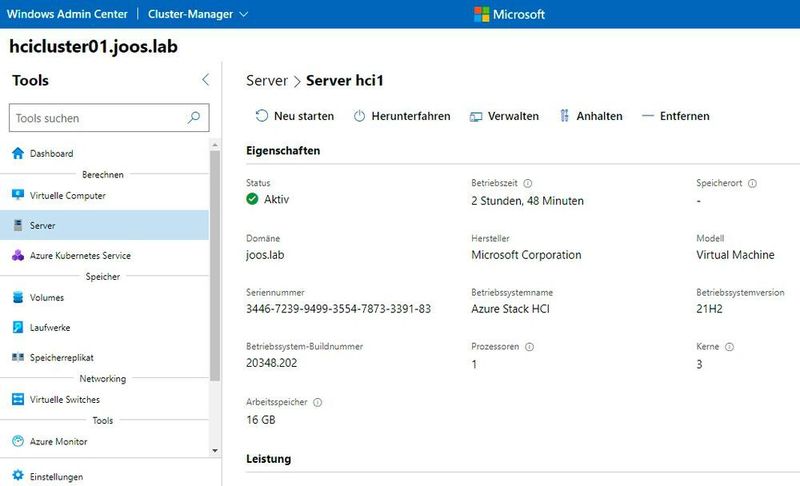This screenshot has width=800, height=486.
Task: Click the Virtual Machine model value
Action: (735, 254)
